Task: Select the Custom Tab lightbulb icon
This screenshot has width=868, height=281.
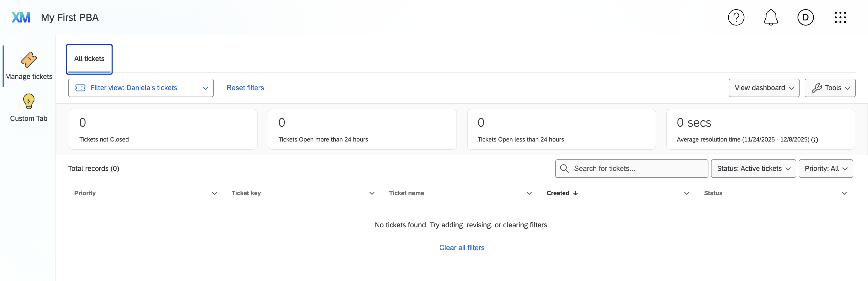Action: 29,101
